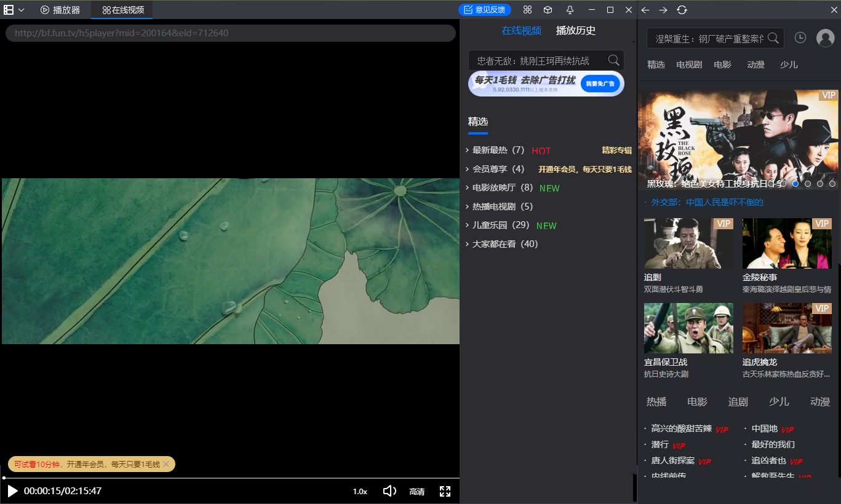This screenshot has width=841, height=504.
Task: Select the 电影 ranking tab
Action: tap(697, 401)
